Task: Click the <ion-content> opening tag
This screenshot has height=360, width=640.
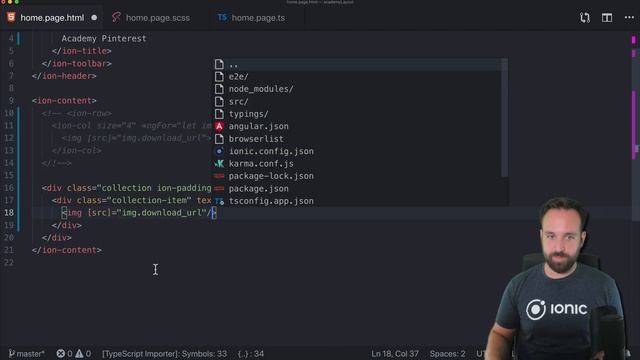Action: [x=64, y=101]
